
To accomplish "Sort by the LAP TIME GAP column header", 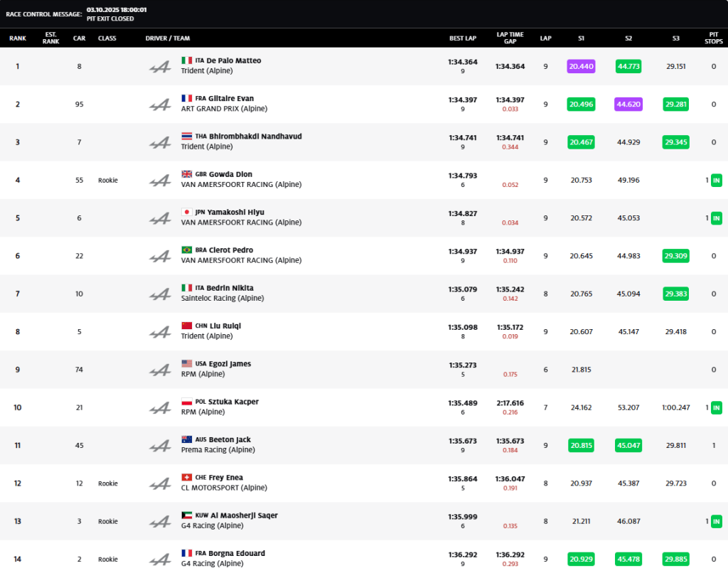I will click(x=510, y=38).
